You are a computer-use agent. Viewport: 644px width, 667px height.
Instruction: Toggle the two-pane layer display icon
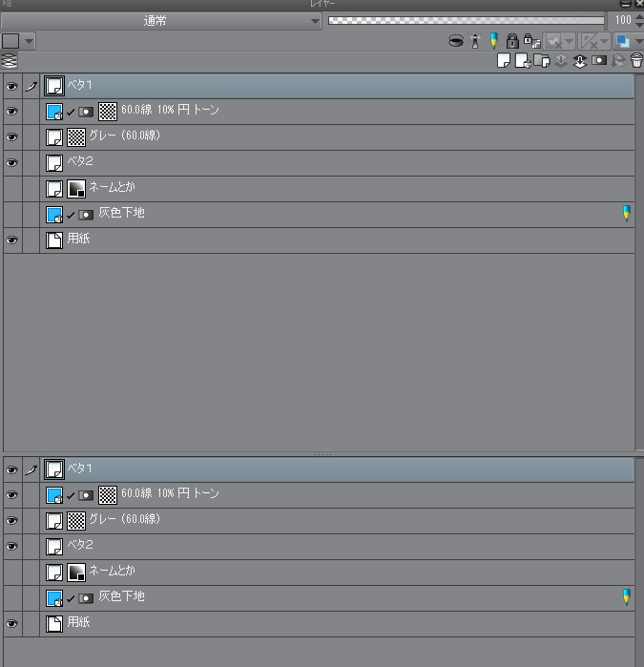point(10,61)
